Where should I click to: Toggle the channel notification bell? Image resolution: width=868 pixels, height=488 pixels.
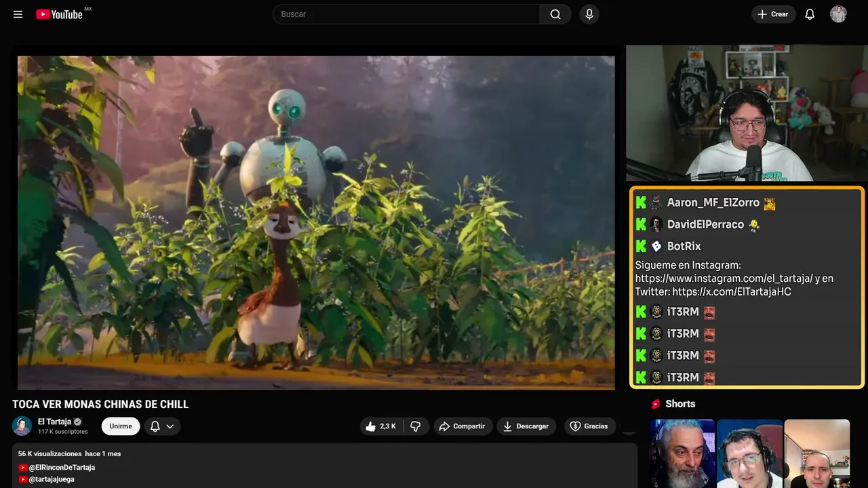(x=155, y=426)
